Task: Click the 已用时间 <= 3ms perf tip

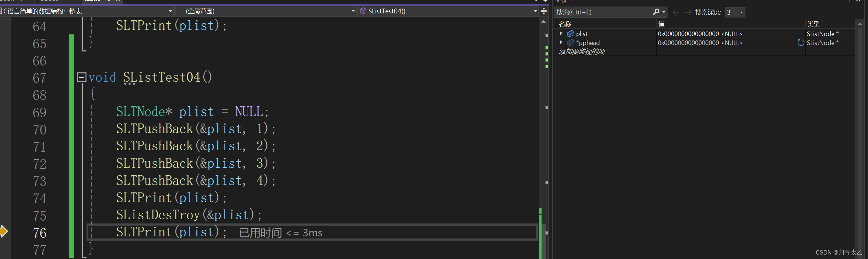Action: point(281,233)
